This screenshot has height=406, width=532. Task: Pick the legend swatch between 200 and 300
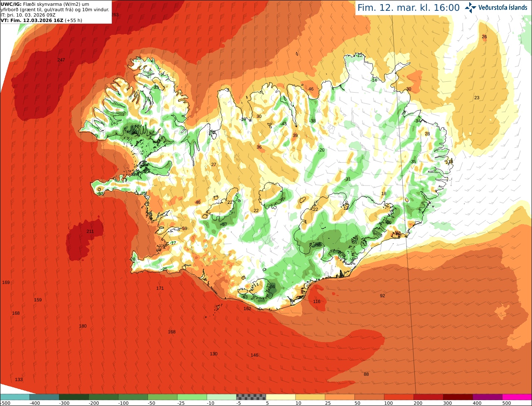point(428,397)
